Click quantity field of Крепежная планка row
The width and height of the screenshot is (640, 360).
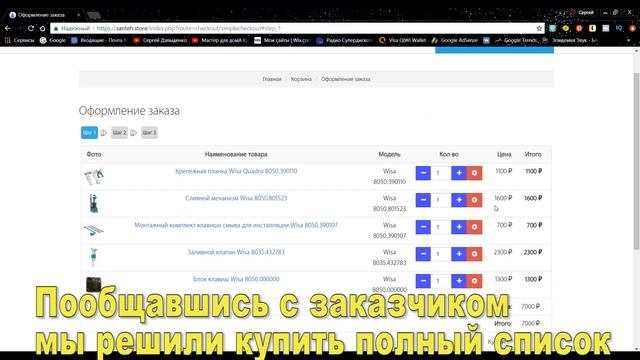tap(441, 173)
